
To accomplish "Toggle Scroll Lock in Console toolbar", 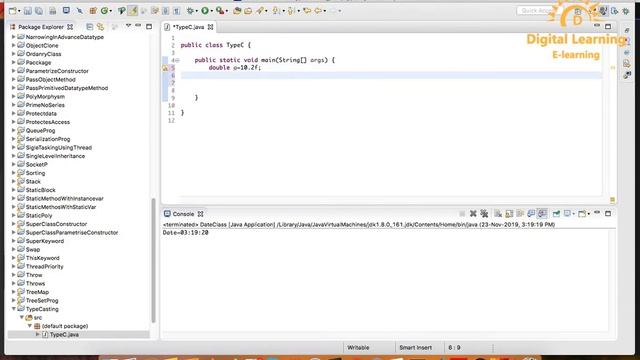I will 509,213.
